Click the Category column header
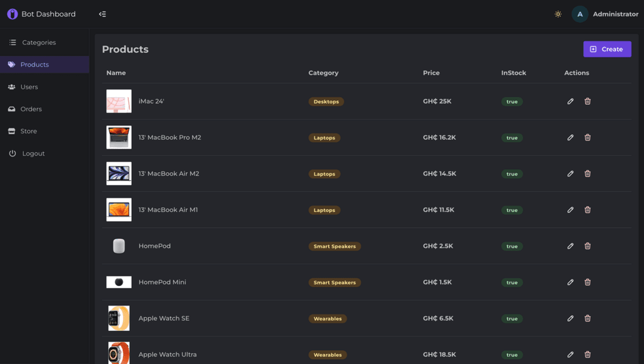Viewport: 644px width, 364px height. 324,73
